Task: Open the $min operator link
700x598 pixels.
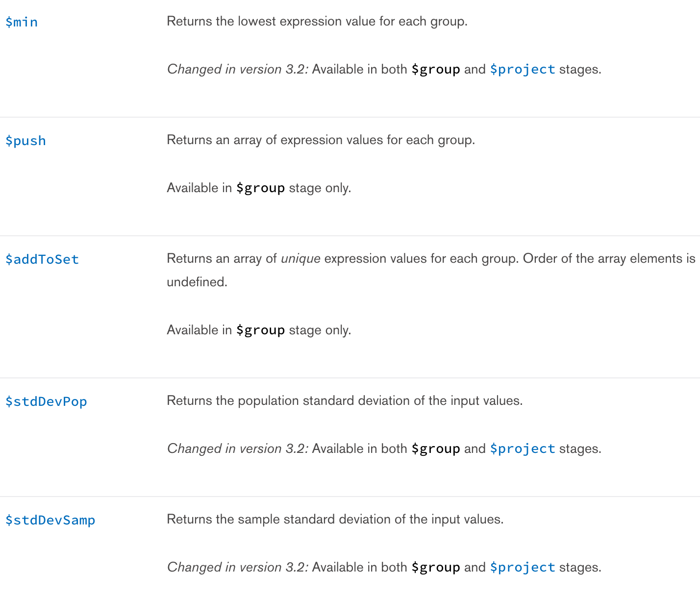Action: pos(22,22)
